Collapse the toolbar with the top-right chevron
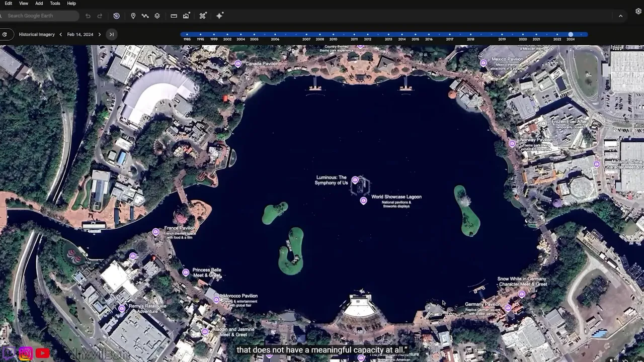 tap(620, 16)
